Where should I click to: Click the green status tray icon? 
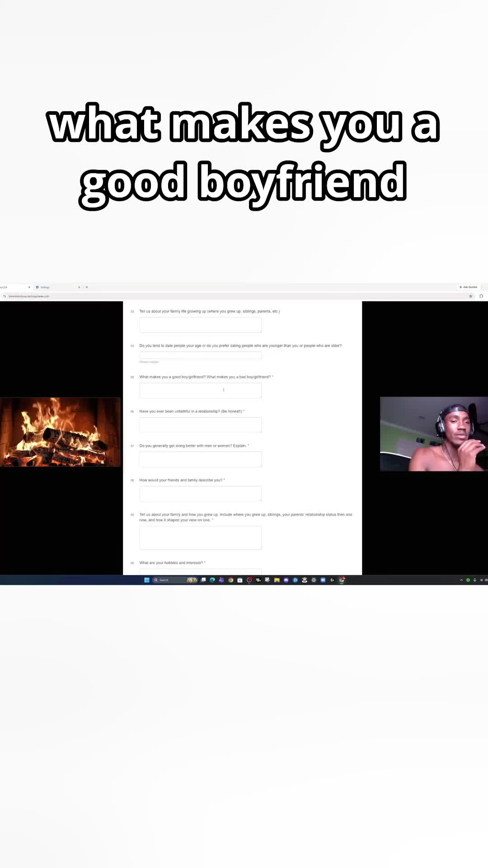click(468, 580)
